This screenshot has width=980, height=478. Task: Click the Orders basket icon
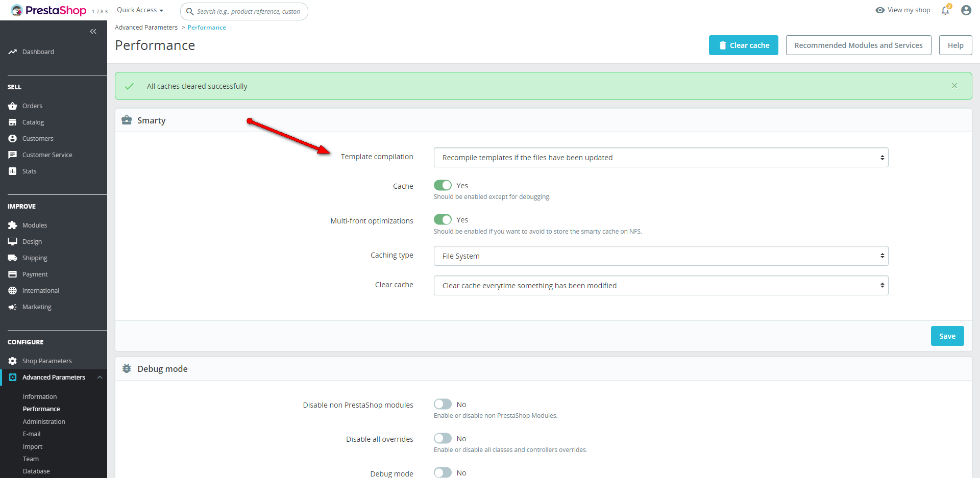pos(13,106)
